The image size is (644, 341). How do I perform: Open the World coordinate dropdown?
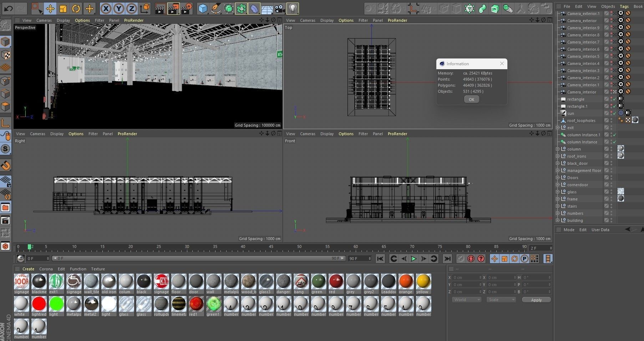467,300
